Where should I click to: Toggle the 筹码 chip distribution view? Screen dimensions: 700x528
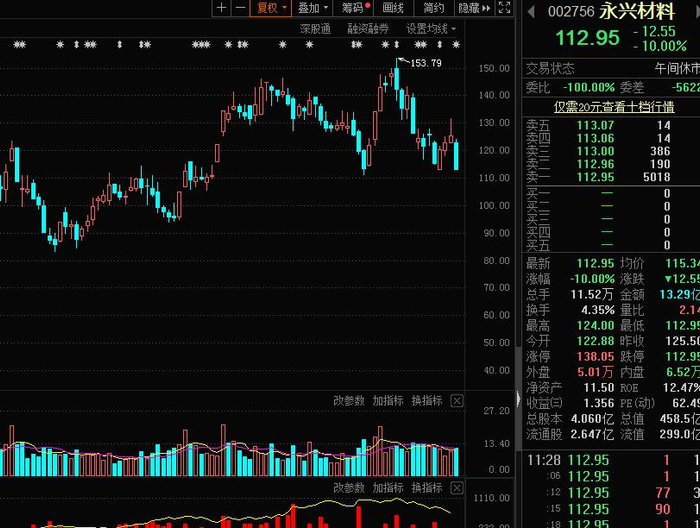(354, 8)
